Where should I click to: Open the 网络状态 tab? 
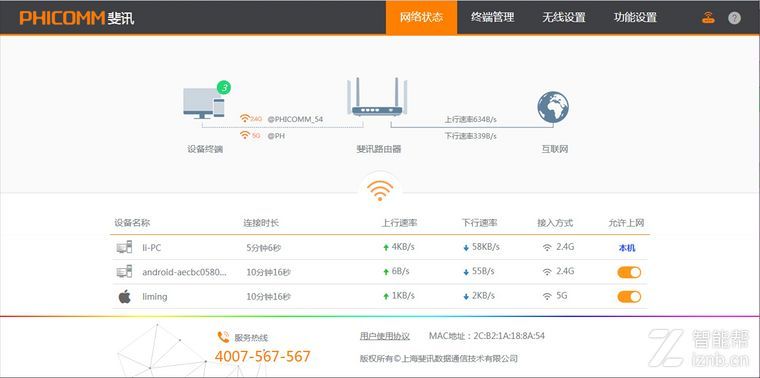tap(421, 17)
